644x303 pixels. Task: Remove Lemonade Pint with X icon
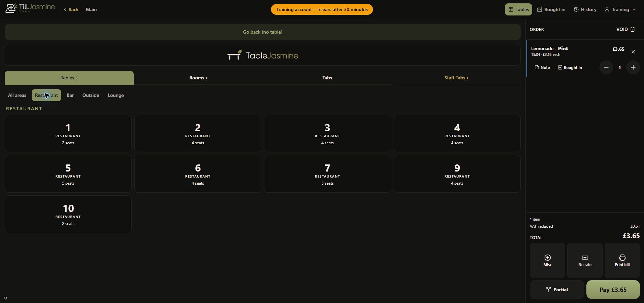(x=633, y=52)
